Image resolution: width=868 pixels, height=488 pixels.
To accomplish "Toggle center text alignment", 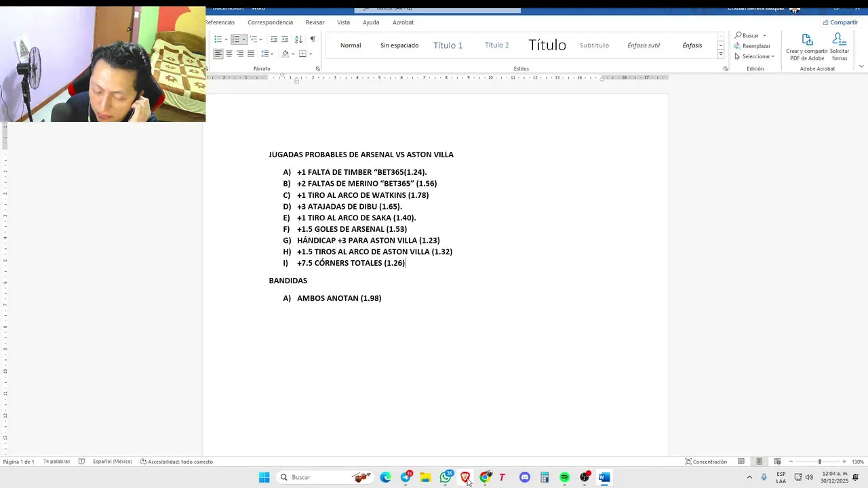I will [x=229, y=54].
